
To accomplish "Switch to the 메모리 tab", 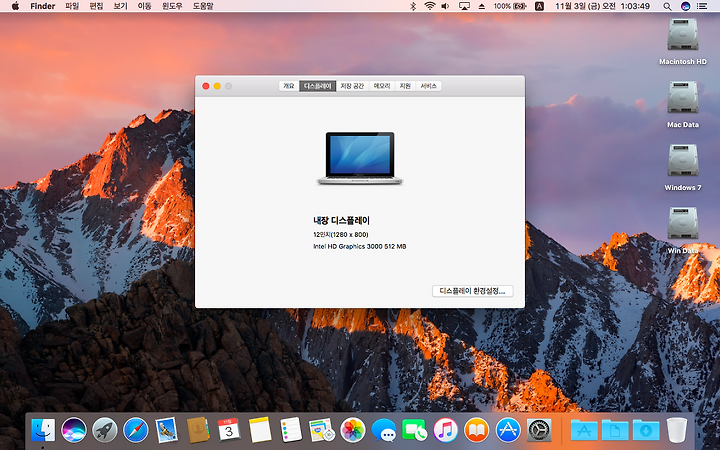I will pyautogui.click(x=382, y=86).
